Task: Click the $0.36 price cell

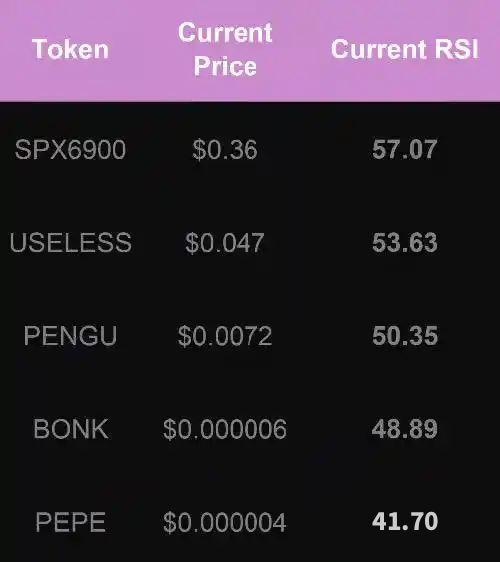Action: [x=225, y=150]
